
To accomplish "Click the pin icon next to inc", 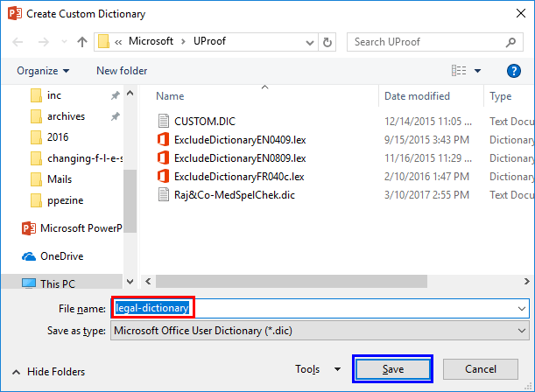I will coord(115,95).
